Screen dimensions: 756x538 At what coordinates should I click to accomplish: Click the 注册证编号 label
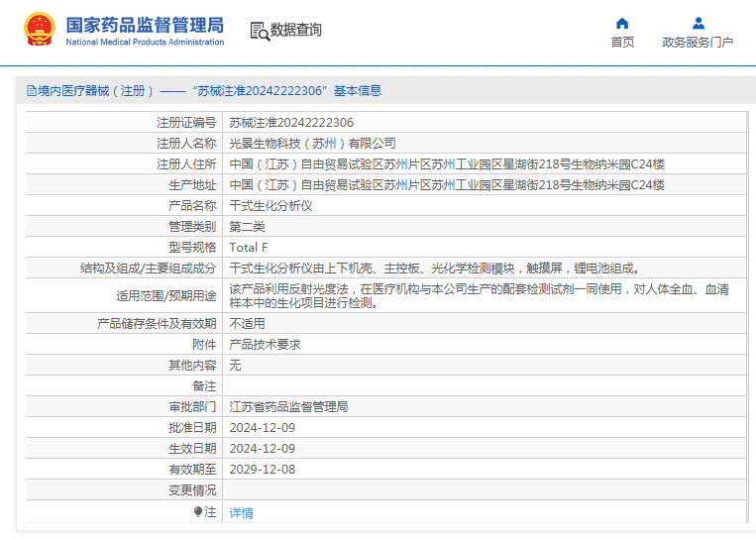(186, 123)
